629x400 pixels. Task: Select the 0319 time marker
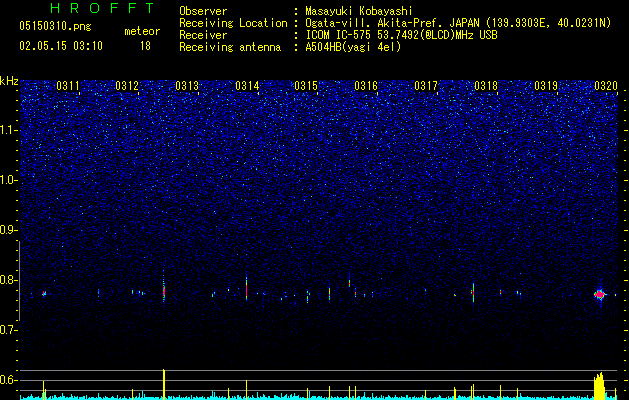coord(546,86)
